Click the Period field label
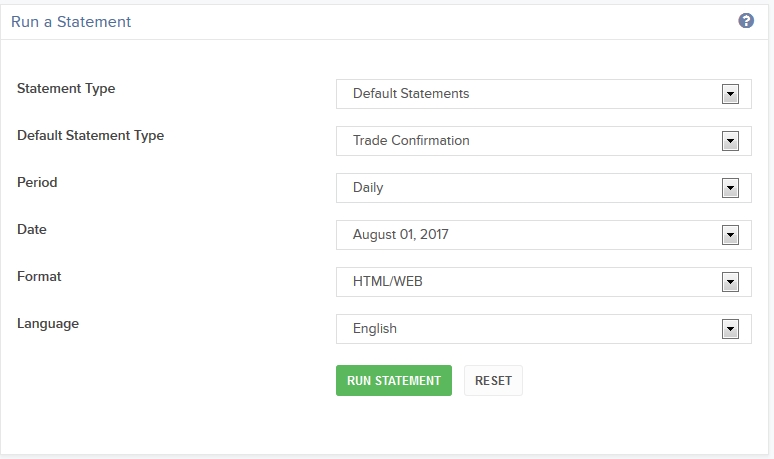The height and width of the screenshot is (459, 774). [x=37, y=182]
